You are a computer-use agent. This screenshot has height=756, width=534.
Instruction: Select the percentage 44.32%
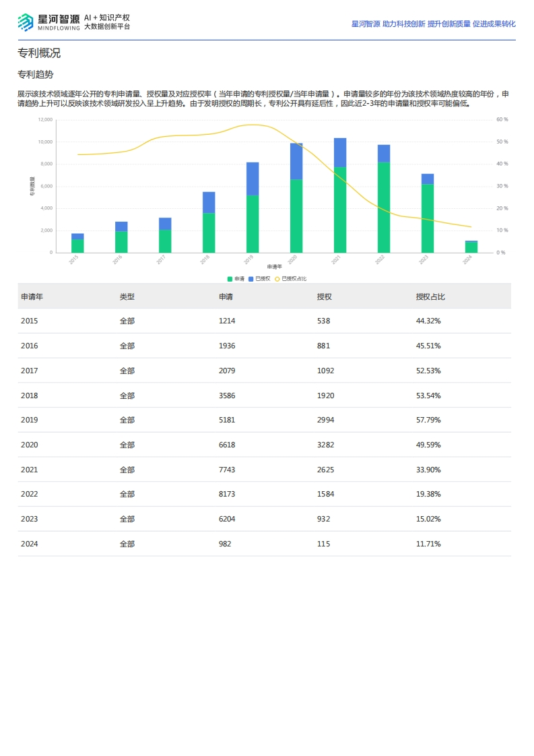tap(428, 321)
